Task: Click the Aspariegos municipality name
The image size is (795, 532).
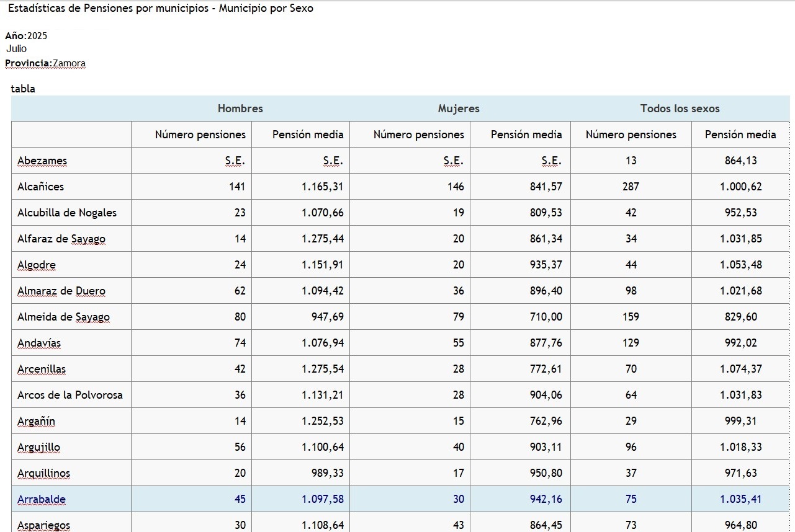Action: point(43,525)
